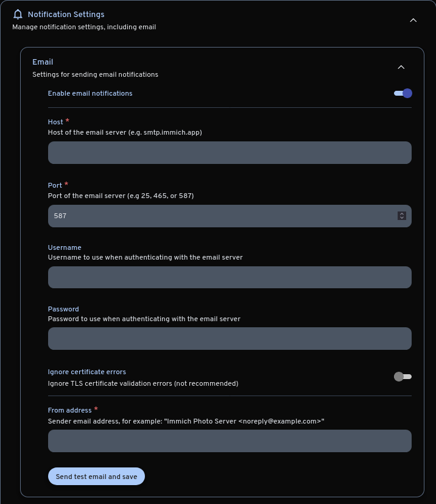
Task: Collapse the Notification Settings section
Action: [413, 20]
